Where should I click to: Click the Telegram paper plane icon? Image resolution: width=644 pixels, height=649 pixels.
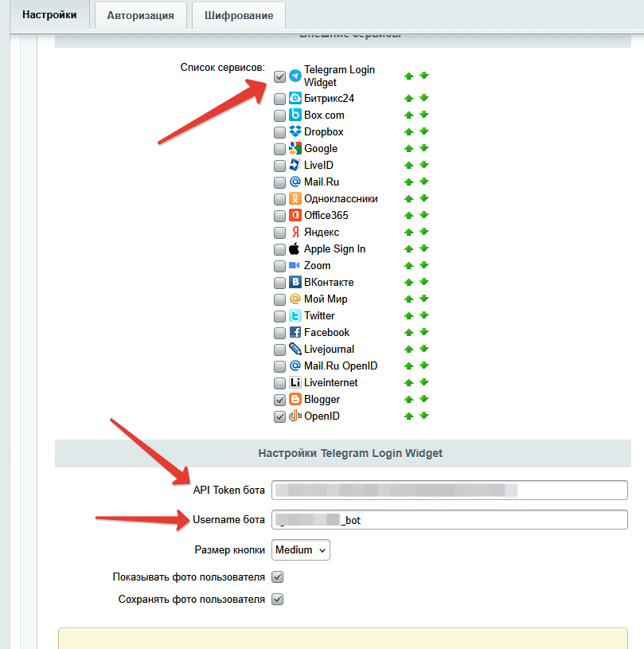click(295, 76)
